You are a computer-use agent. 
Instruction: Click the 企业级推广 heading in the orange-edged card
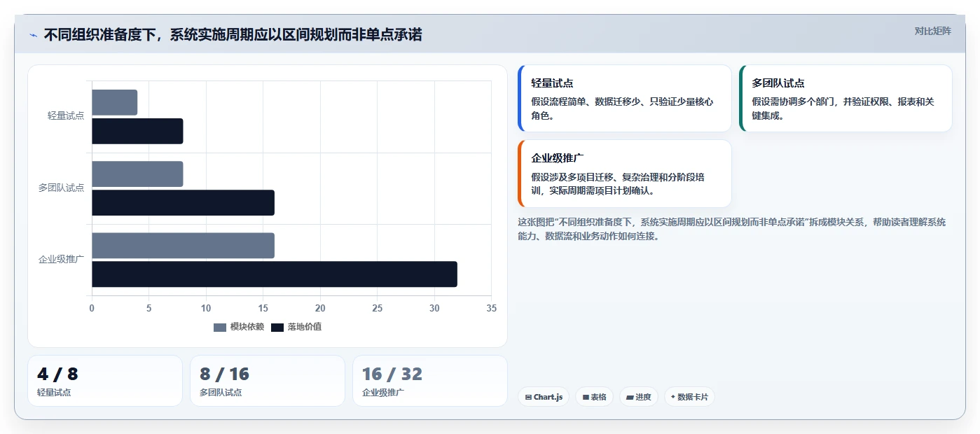click(x=558, y=158)
